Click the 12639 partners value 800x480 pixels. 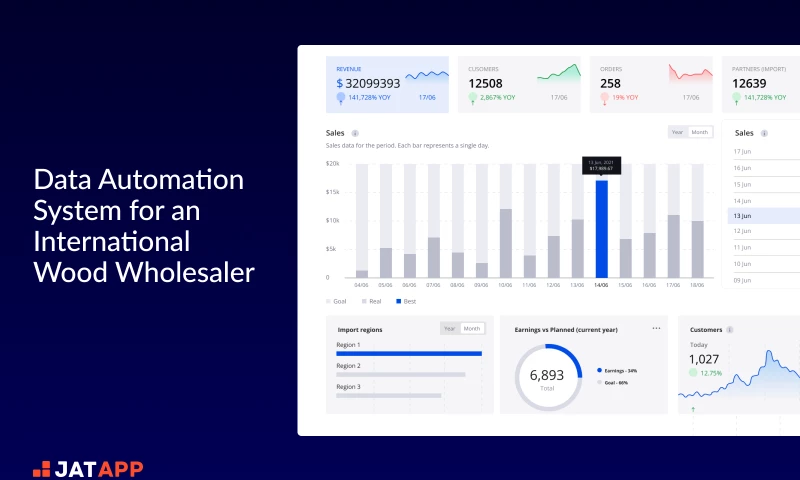749,83
